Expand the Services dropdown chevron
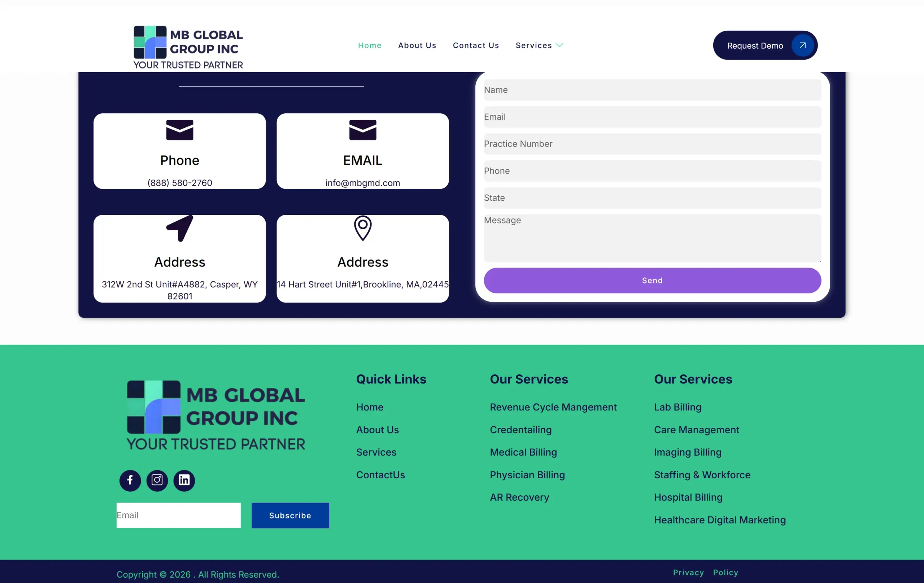 click(560, 45)
